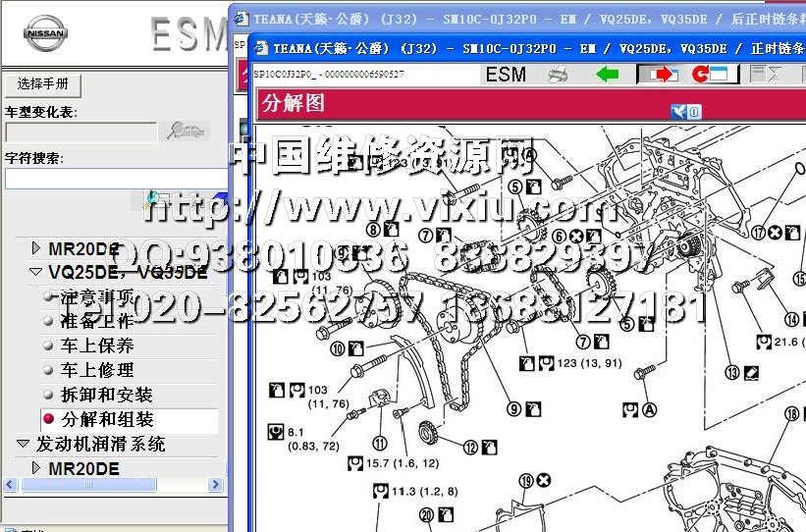The image size is (806, 532).
Task: Click the printer icon in the ESM toolbar
Action: point(558,75)
